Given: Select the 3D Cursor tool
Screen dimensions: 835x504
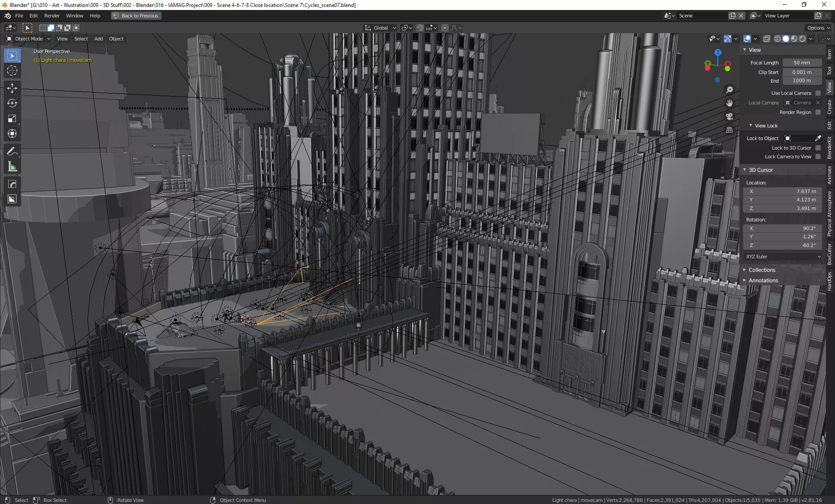Looking at the screenshot, I should 12,71.
